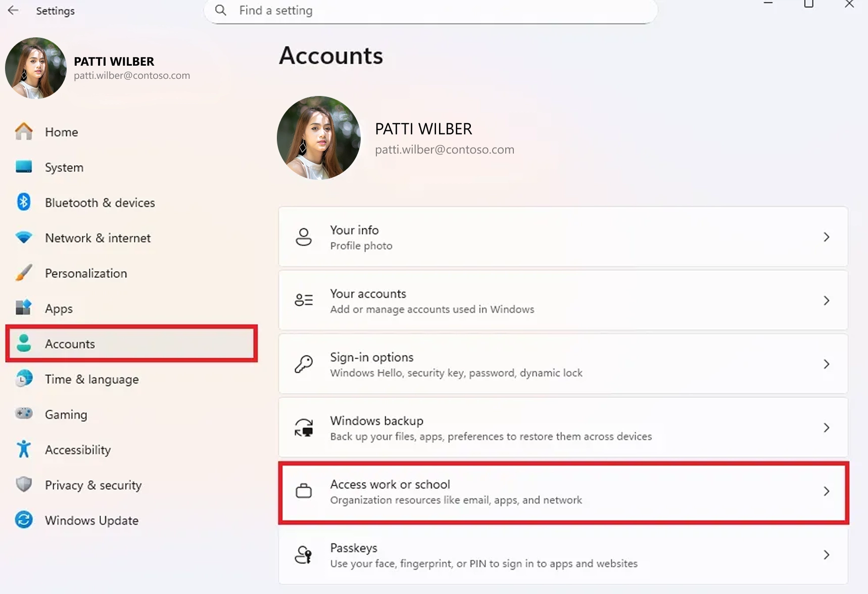The image size is (868, 594).
Task: Expand the Your accounts row chevron
Action: [x=827, y=301]
